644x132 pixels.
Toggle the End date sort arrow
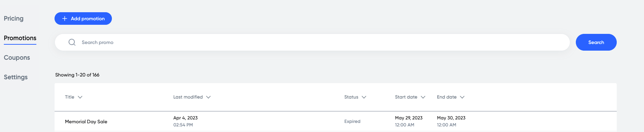462,97
